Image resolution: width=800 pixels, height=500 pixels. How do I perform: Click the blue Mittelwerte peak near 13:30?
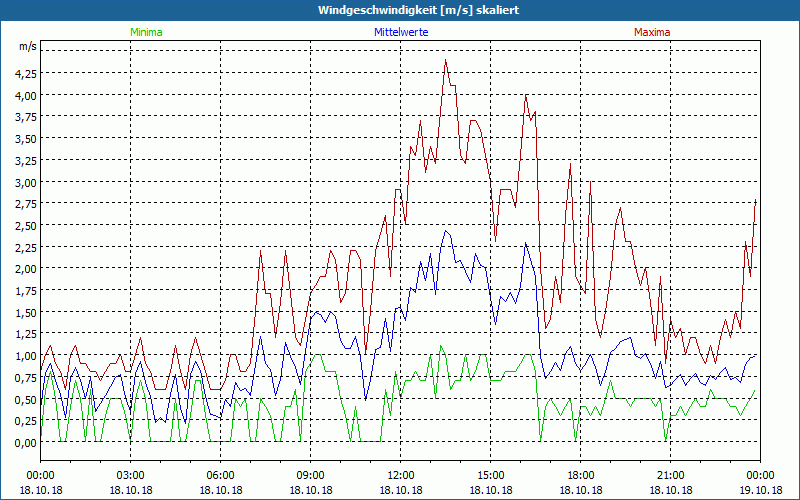pyautogui.click(x=445, y=231)
